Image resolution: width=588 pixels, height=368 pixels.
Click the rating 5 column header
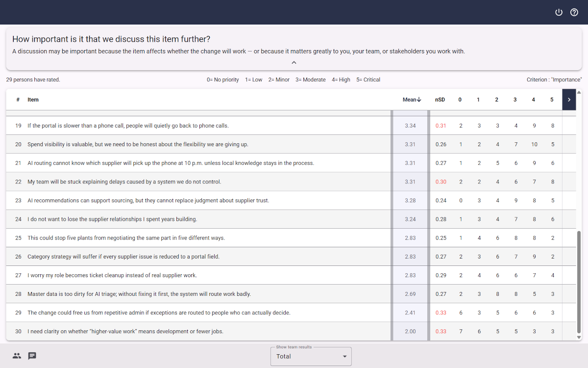(x=552, y=100)
